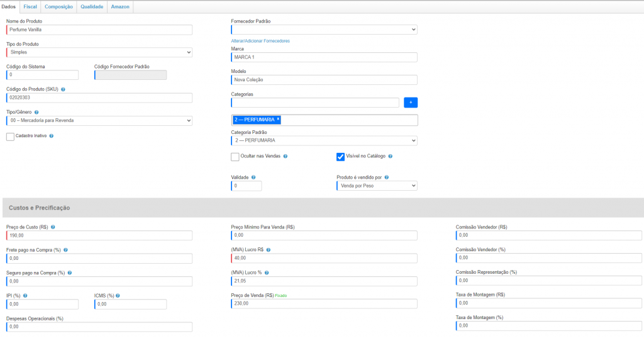Open the Tipo do Produto dropdown

point(99,52)
